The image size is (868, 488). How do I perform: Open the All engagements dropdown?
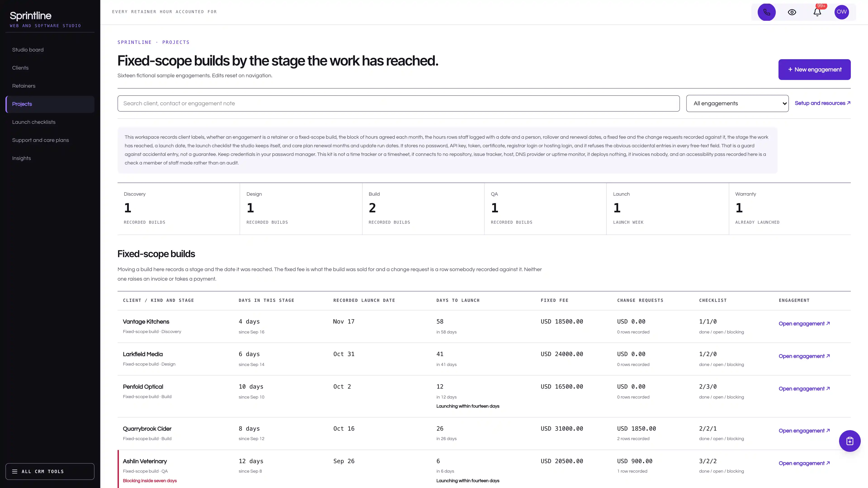737,103
